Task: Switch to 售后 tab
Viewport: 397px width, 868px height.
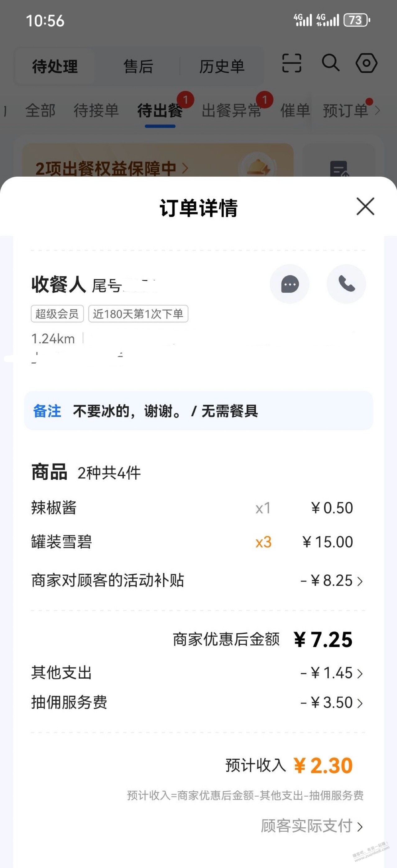Action: pos(138,66)
